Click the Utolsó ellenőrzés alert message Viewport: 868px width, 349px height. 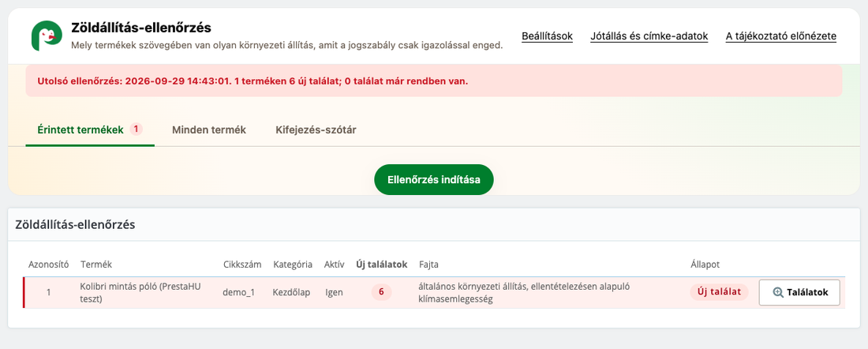[434, 81]
